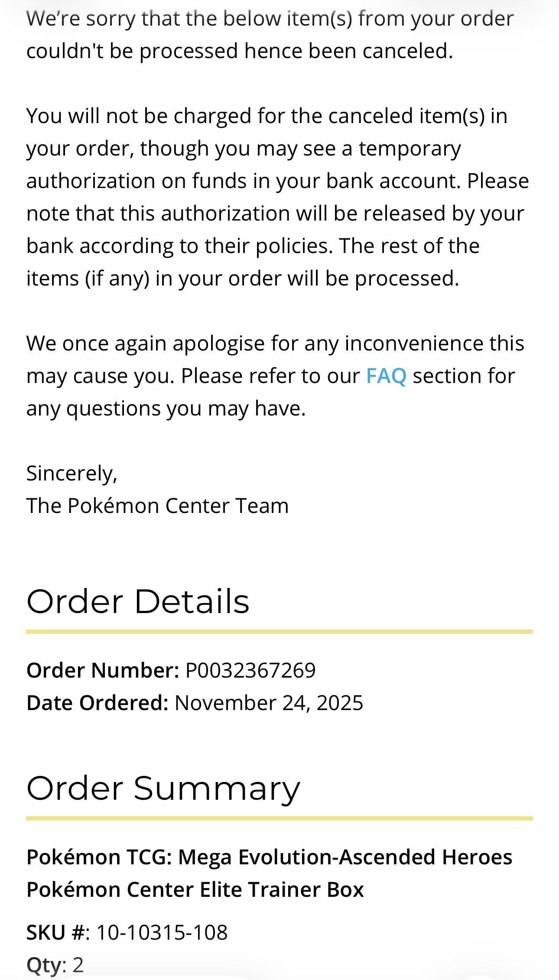Click the Date Ordered label
Image resolution: width=559 pixels, height=980 pixels.
point(97,703)
